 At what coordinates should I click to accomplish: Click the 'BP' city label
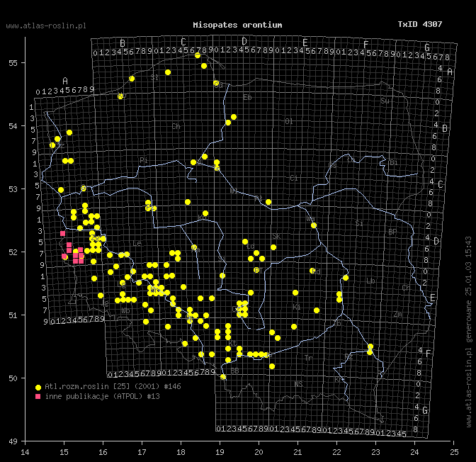pos(392,232)
